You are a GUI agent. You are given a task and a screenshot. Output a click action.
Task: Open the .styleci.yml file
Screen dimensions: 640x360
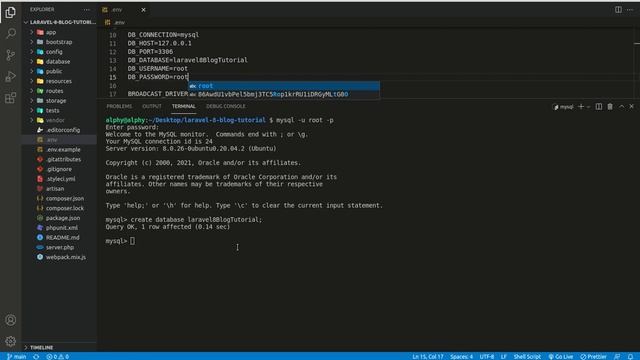[x=60, y=179]
